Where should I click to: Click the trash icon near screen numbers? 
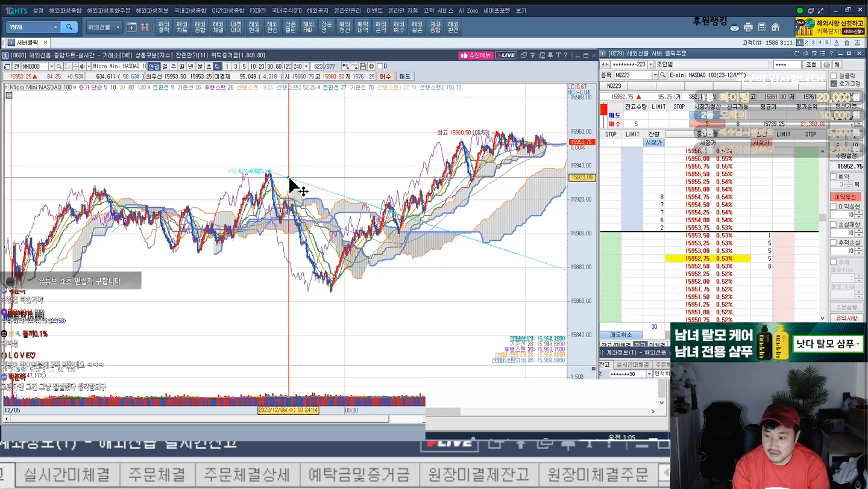846,43
